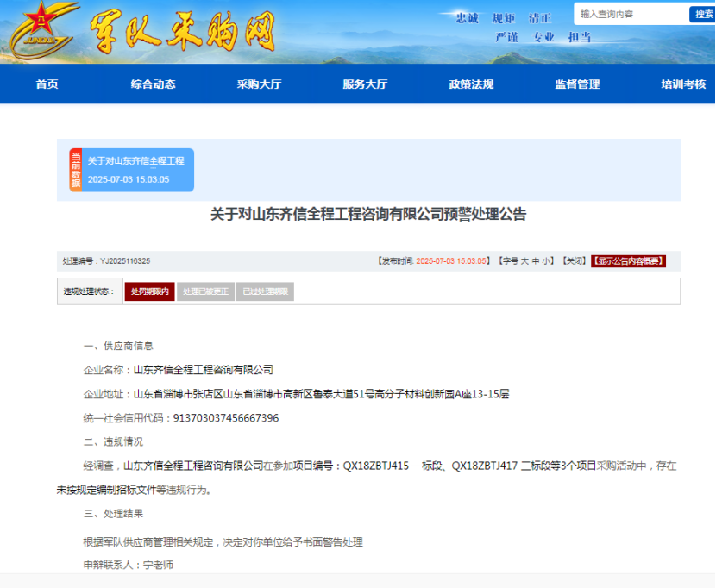Image resolution: width=716 pixels, height=588 pixels.
Task: Click project number QX18ZBTJ415 text
Action: [x=376, y=466]
